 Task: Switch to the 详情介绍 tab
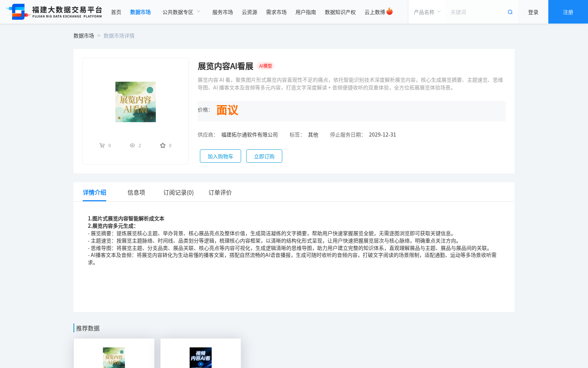click(x=94, y=192)
